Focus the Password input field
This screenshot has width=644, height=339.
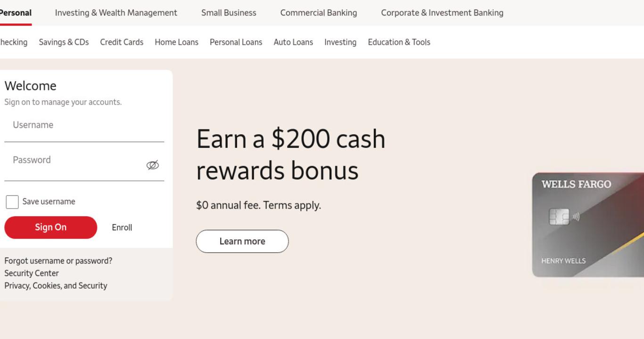point(75,165)
